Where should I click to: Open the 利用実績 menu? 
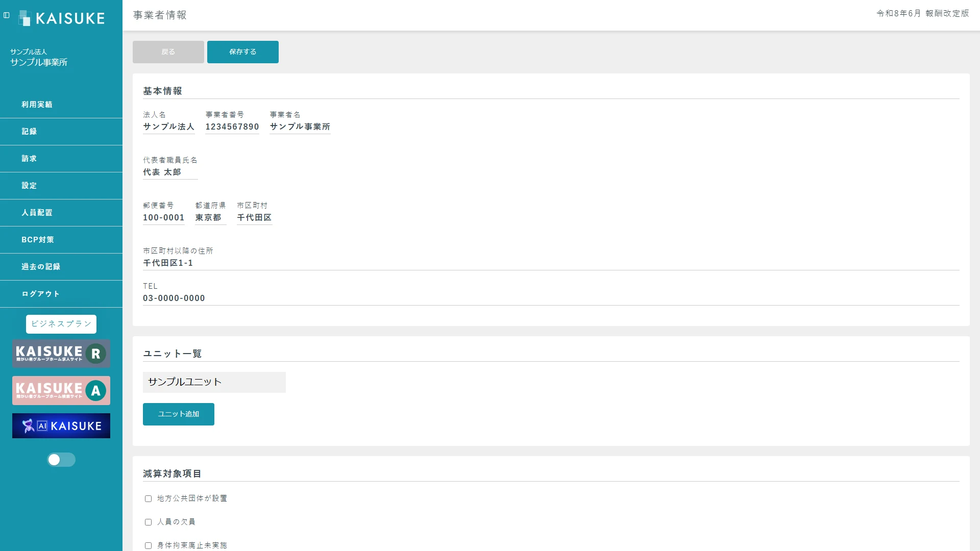pyautogui.click(x=61, y=105)
